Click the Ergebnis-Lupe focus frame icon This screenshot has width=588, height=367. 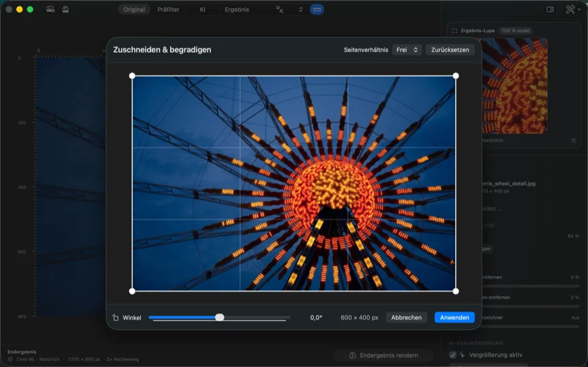[x=455, y=31]
